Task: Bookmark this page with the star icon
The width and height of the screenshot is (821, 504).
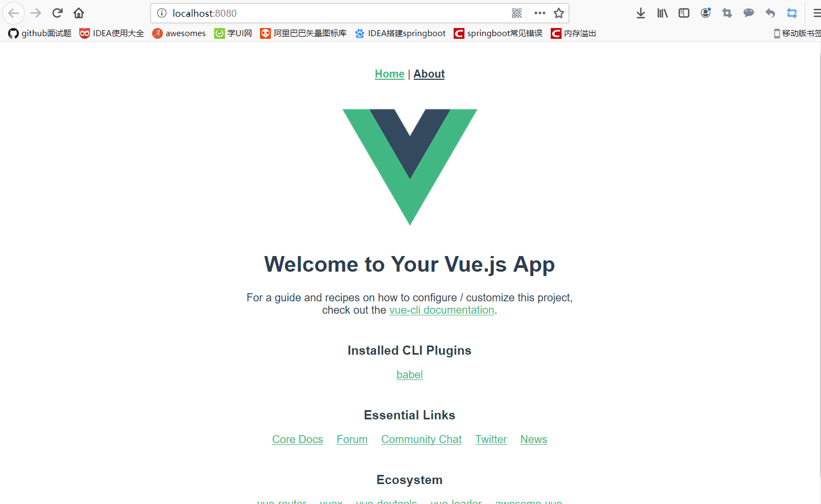Action: (x=559, y=13)
